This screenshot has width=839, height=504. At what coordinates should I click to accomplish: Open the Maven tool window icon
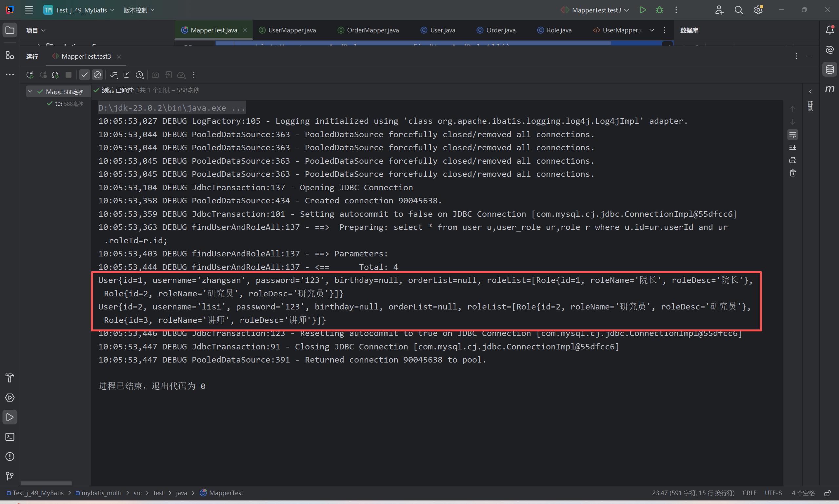point(829,89)
